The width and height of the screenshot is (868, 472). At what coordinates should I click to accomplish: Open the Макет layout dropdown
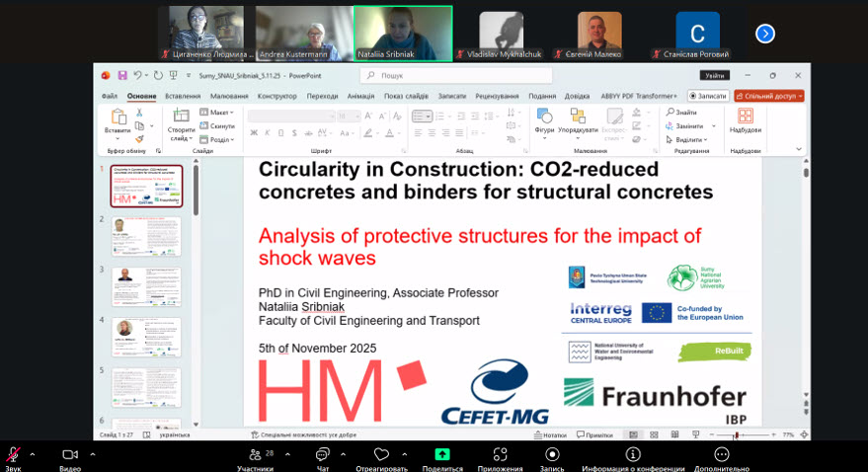point(217,113)
